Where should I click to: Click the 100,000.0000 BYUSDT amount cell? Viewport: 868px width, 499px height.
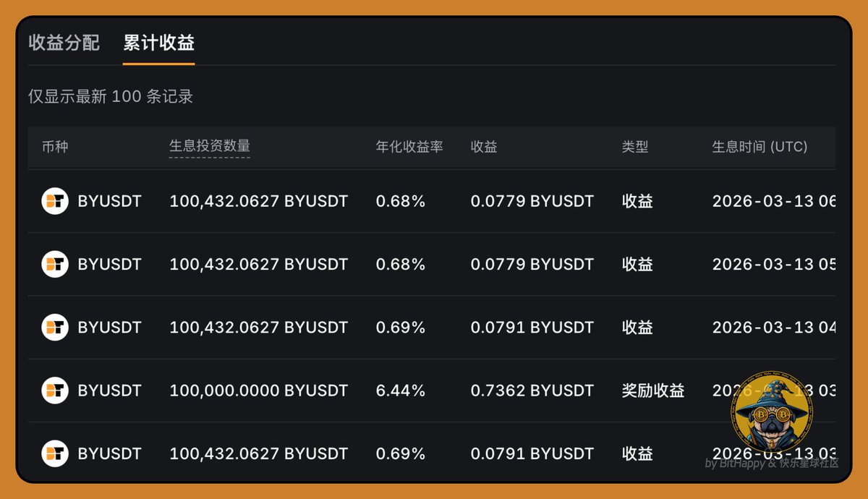click(x=258, y=391)
